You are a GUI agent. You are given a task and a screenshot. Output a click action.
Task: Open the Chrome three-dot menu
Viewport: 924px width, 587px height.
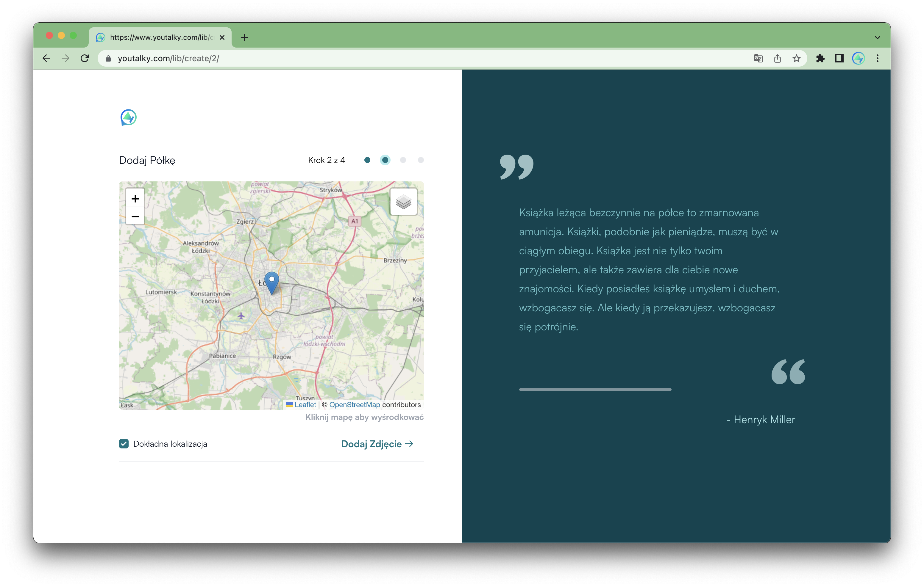877,58
